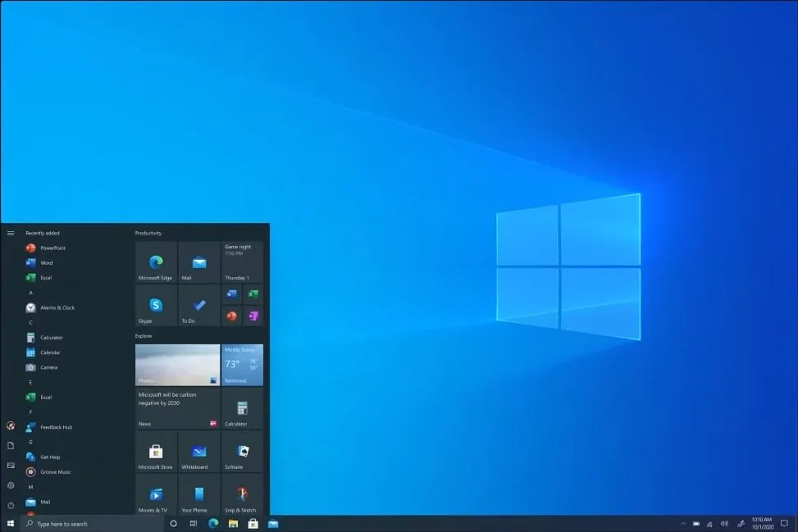798x532 pixels.
Task: Open the Your Phone tile
Action: coord(199,494)
